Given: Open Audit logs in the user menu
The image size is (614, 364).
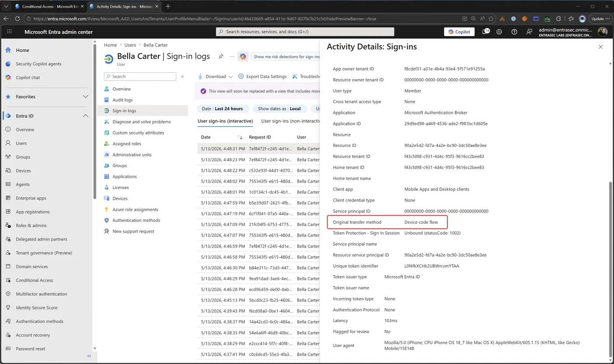Looking at the screenshot, I should (122, 100).
